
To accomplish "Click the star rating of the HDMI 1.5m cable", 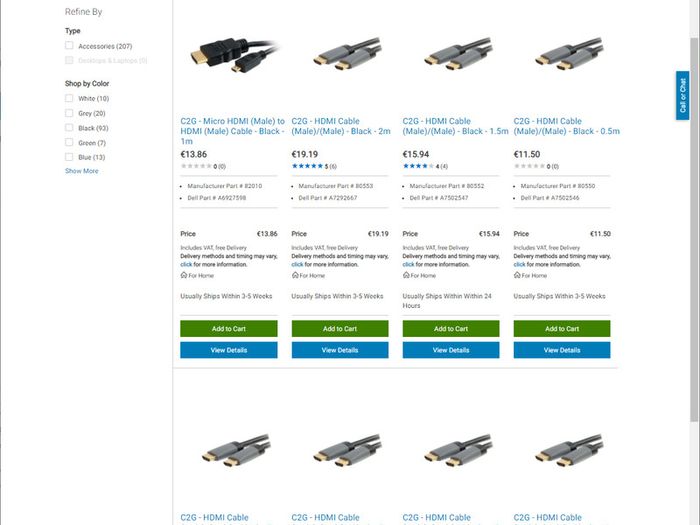I will (x=418, y=166).
